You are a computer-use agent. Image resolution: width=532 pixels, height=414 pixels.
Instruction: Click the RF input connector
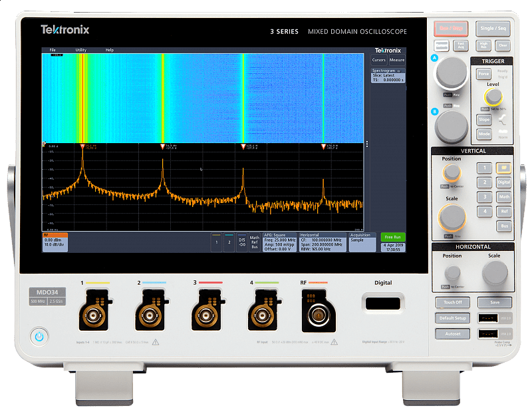click(x=318, y=311)
